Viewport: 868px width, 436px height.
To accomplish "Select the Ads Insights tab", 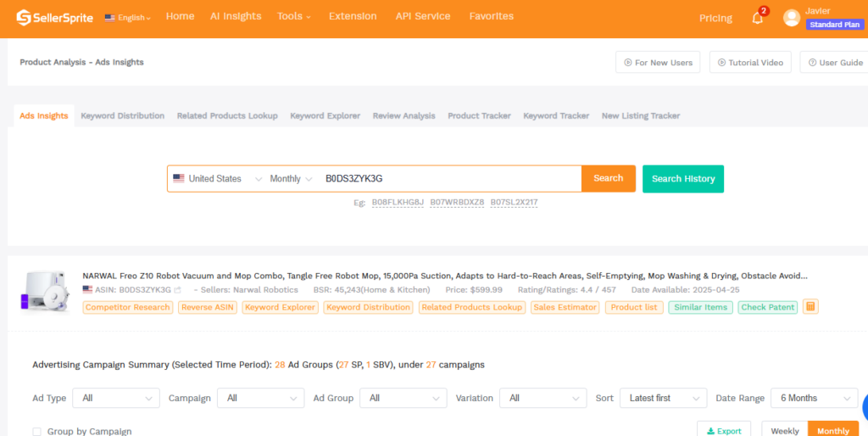I will coord(44,116).
